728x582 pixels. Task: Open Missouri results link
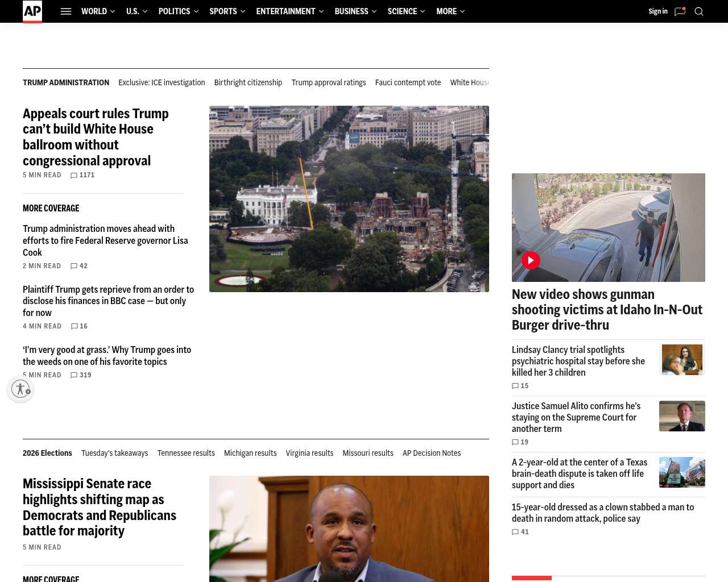pyautogui.click(x=368, y=453)
